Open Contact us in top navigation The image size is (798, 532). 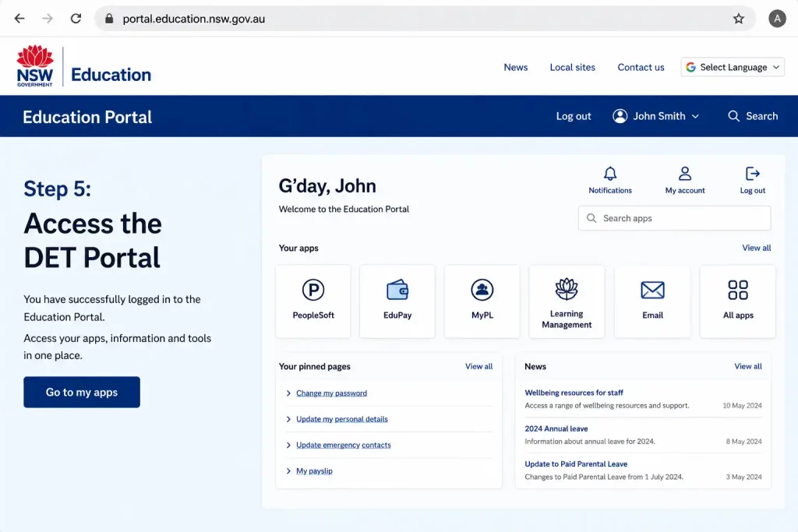pyautogui.click(x=641, y=67)
